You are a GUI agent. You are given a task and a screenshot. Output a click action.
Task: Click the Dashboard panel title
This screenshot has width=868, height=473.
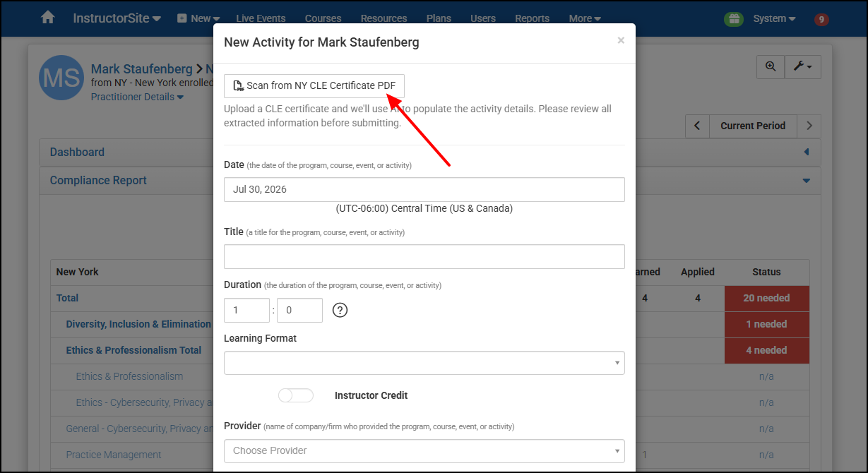pos(77,152)
